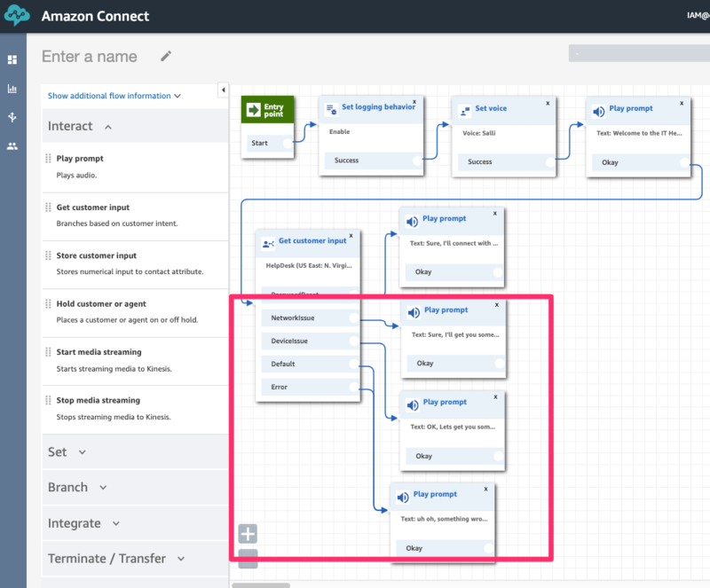Viewport: 710px width, 588px height.
Task: Expand the Branch section
Action: pyautogui.click(x=136, y=487)
